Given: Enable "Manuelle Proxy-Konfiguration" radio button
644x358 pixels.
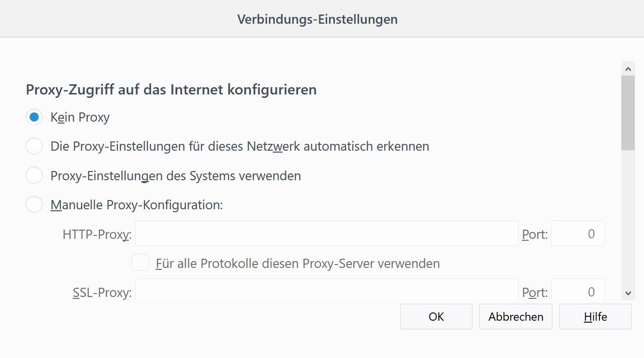Looking at the screenshot, I should click(x=34, y=205).
